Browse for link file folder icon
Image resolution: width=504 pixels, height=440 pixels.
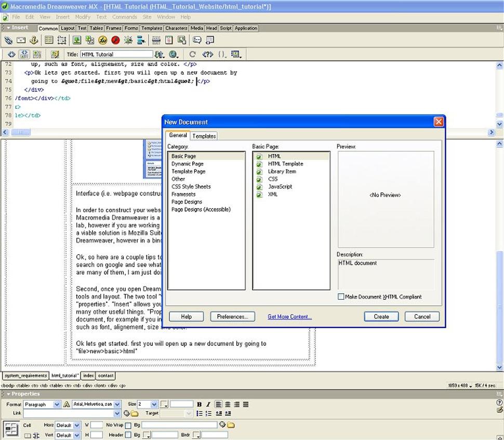135,413
